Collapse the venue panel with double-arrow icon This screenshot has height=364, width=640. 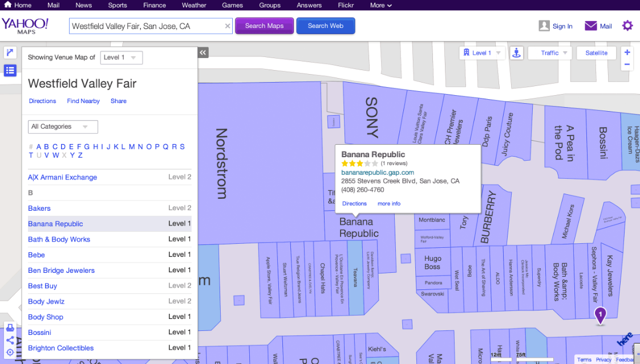203,52
